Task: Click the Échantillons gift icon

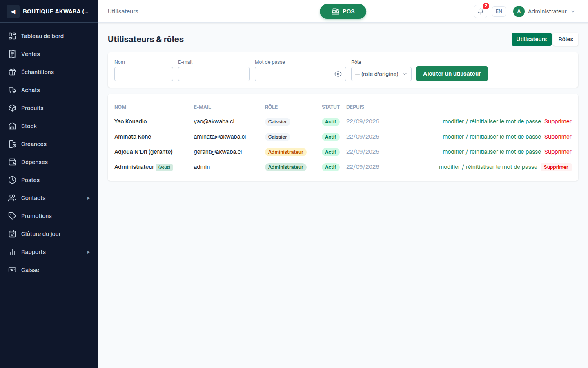Action: point(12,72)
